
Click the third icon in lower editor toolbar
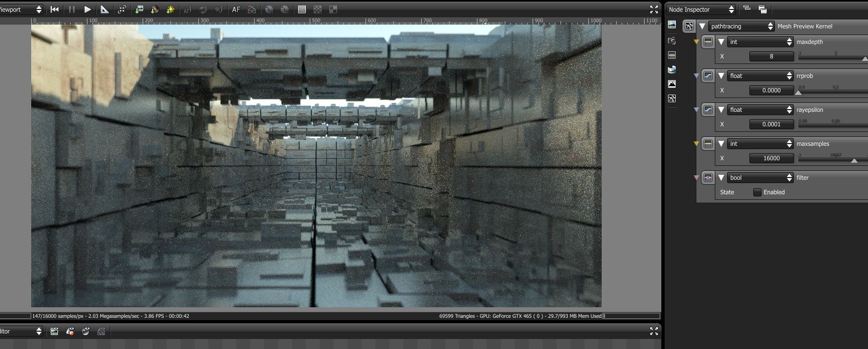tap(86, 331)
